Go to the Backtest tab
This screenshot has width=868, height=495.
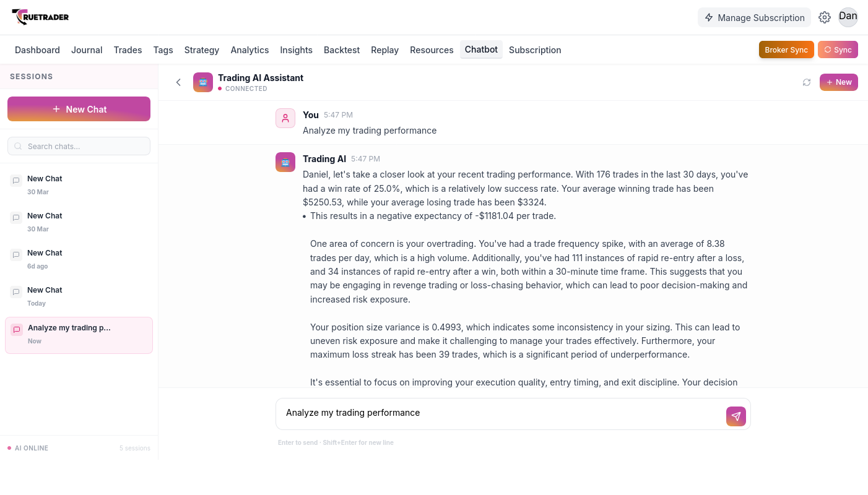(342, 50)
